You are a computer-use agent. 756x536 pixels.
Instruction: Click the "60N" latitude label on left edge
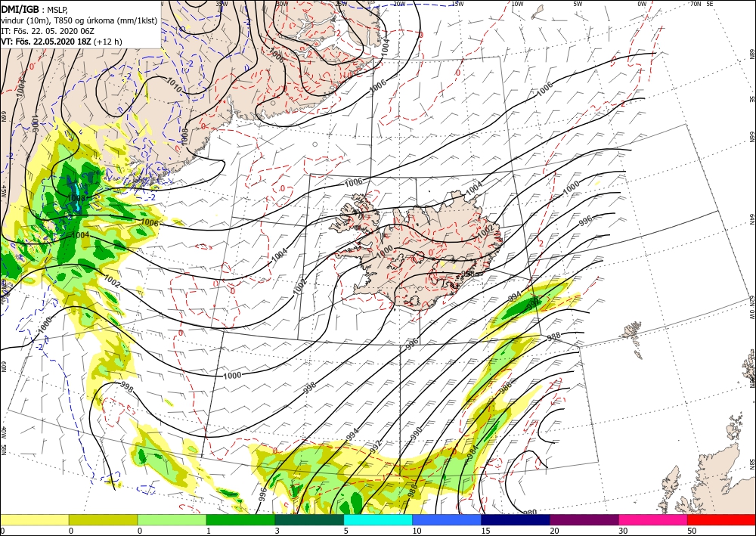coord(3,367)
